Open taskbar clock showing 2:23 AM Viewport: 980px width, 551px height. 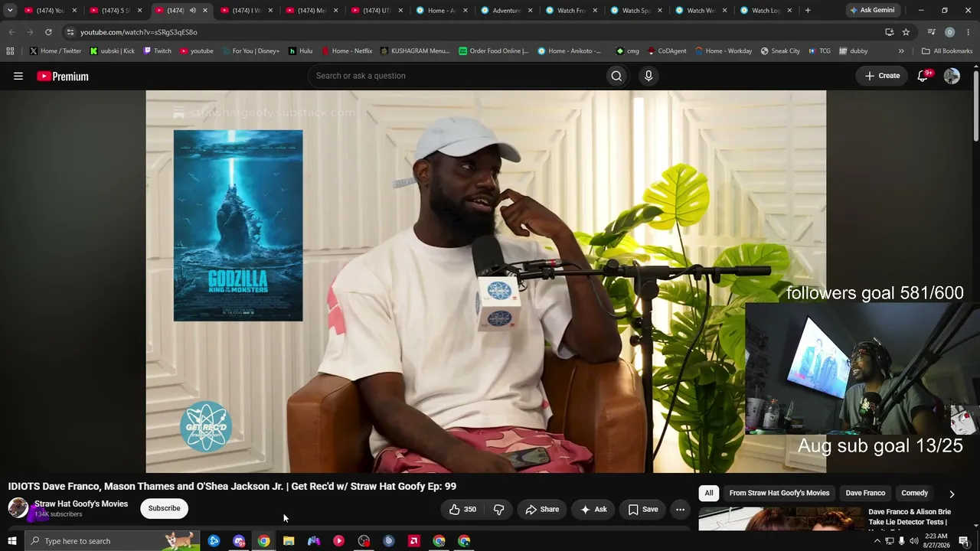click(936, 541)
